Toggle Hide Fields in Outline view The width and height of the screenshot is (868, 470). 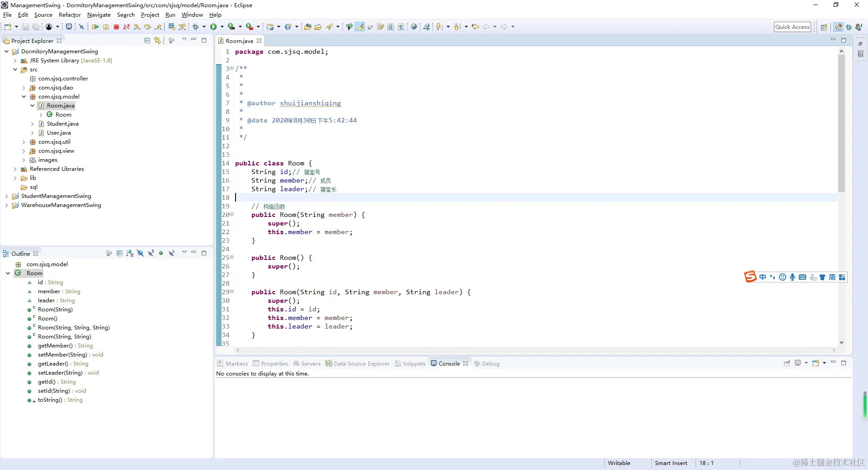[140, 253]
